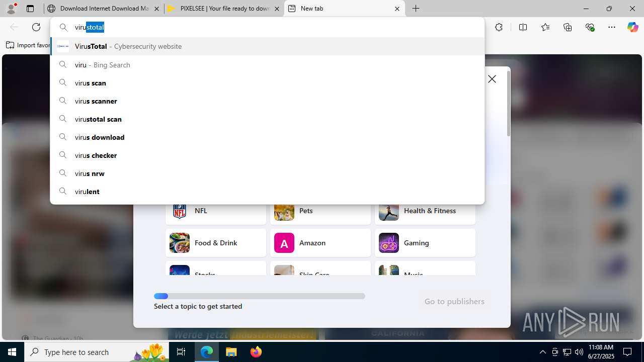This screenshot has width=644, height=362.
Task: Open Task View on the taskbar
Action: [x=182, y=352]
